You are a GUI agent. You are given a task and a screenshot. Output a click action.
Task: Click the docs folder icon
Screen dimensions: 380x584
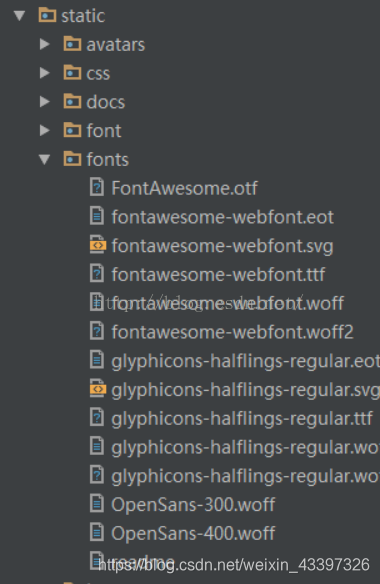72,101
